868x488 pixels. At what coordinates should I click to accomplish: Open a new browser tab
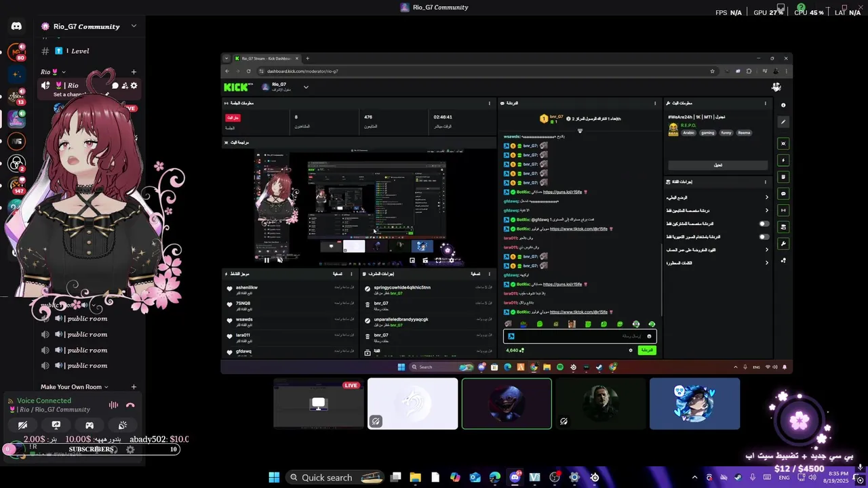[307, 58]
